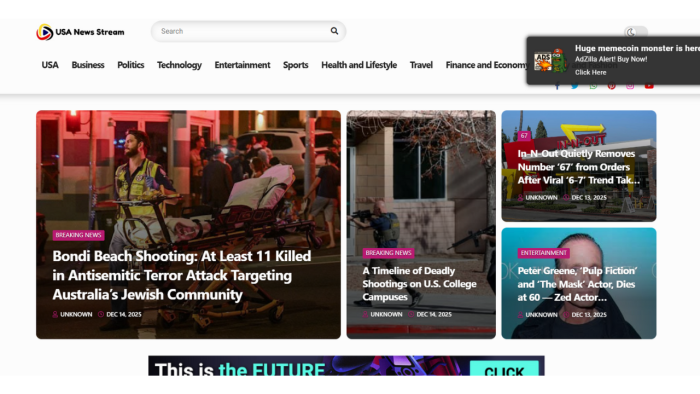Click BREAKING NEWS tag on Bondi Beach story

pyautogui.click(x=79, y=235)
